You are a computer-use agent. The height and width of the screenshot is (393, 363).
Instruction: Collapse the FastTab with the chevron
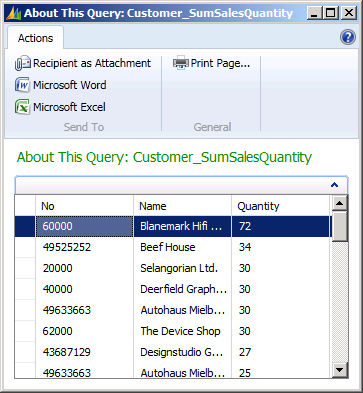[x=334, y=185]
